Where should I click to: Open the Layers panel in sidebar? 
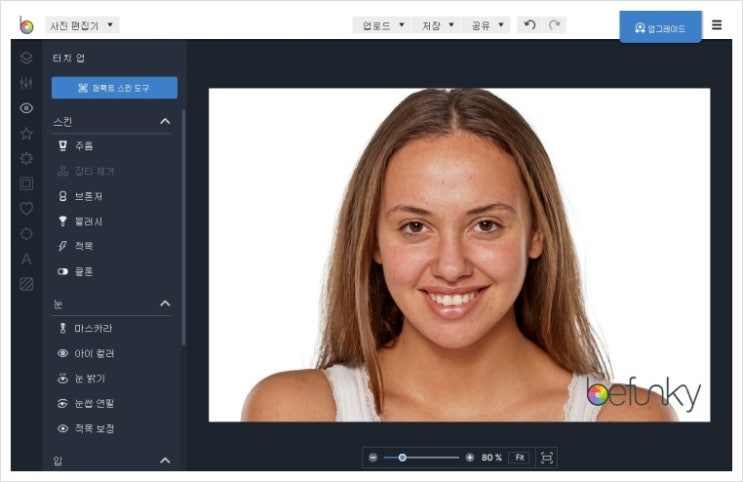click(27, 58)
